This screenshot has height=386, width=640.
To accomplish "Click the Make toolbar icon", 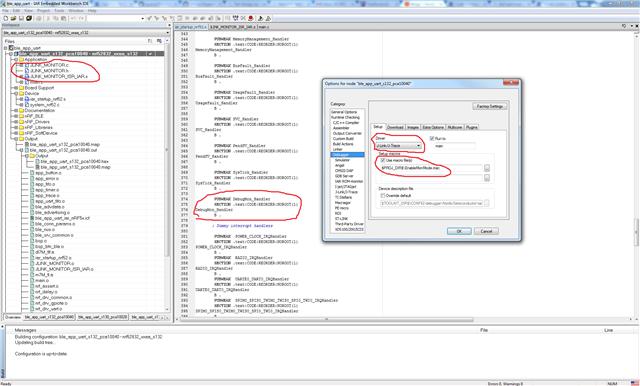I will 235,18.
